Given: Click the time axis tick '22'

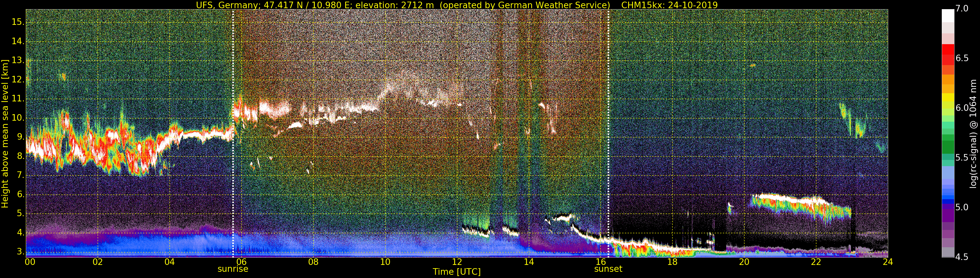Looking at the screenshot, I should 816,262.
